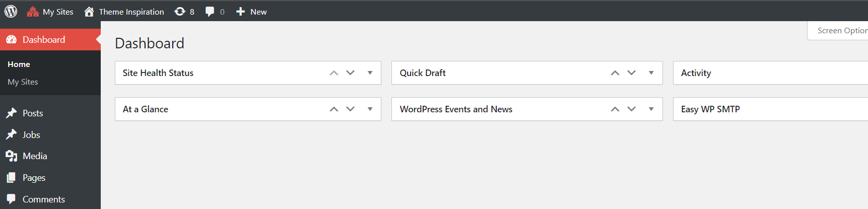The image size is (868, 209).
Task: Open the pending updates icon
Action: [184, 12]
